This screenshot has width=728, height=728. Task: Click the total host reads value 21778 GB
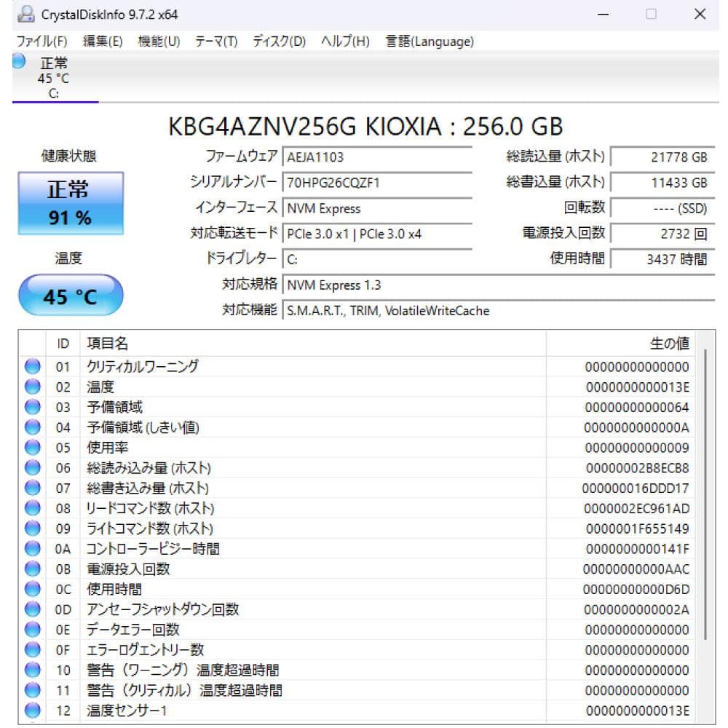[662, 157]
